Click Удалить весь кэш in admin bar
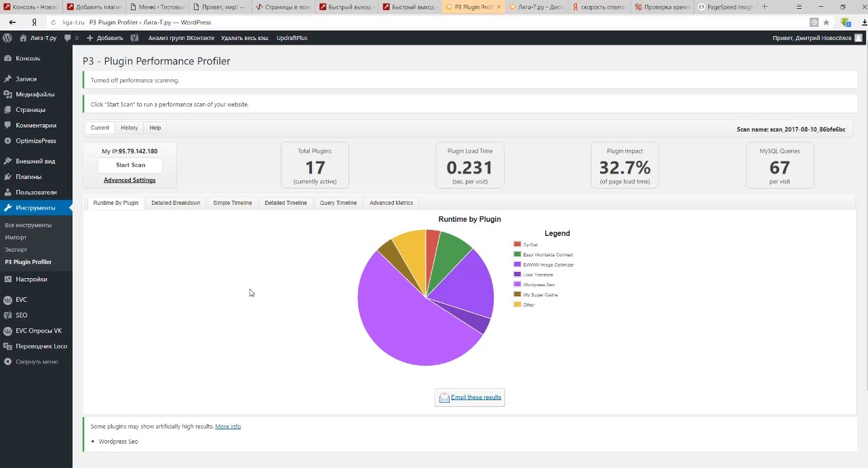 point(245,38)
